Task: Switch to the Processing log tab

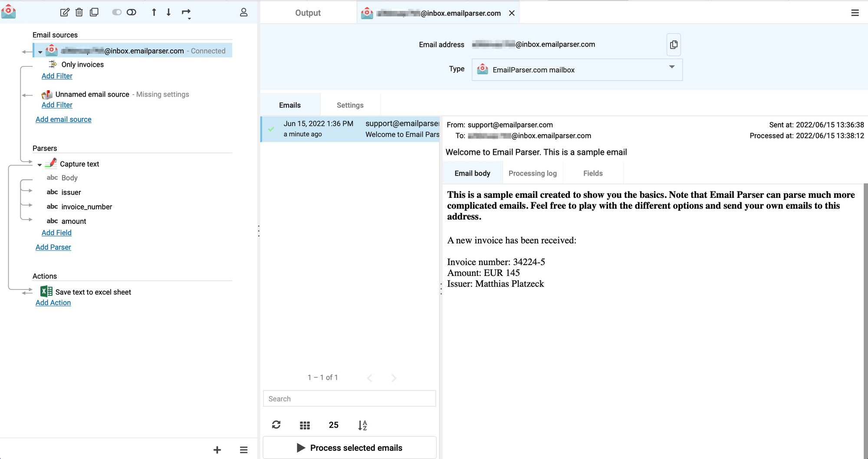Action: click(532, 173)
